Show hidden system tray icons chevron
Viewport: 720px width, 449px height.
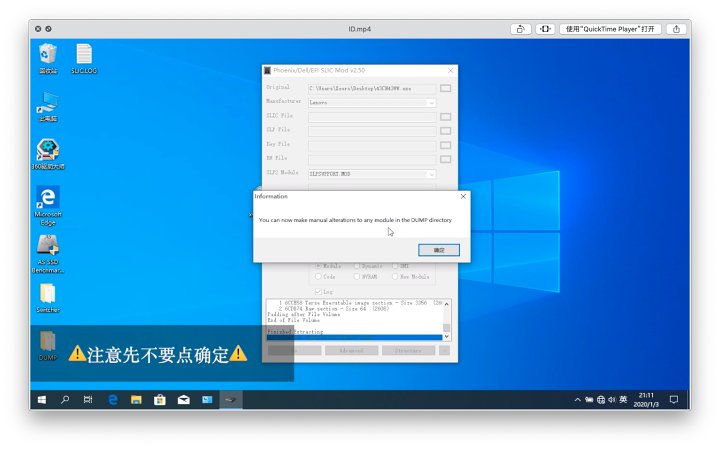point(577,400)
